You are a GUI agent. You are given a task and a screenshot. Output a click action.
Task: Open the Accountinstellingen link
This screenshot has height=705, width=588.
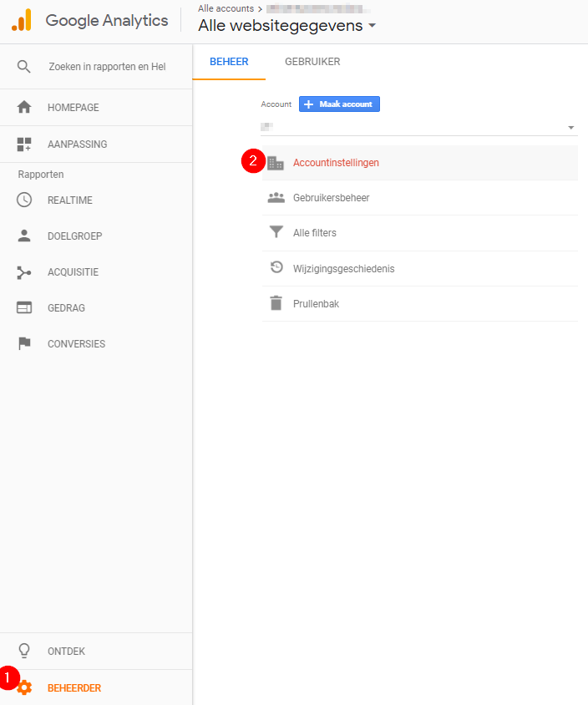pyautogui.click(x=336, y=163)
